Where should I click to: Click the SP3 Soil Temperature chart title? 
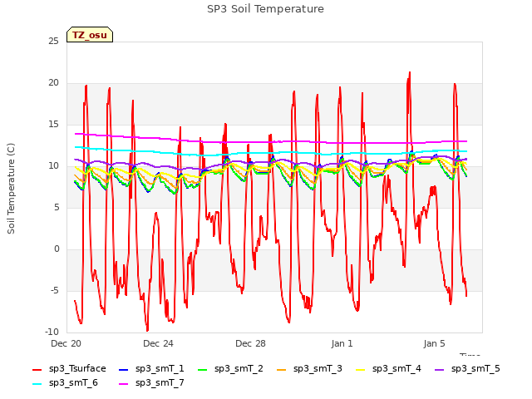click(x=265, y=9)
